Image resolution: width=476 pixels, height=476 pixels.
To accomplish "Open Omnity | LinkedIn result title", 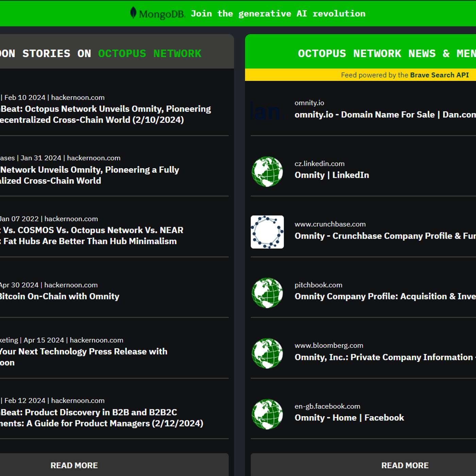I will pyautogui.click(x=331, y=175).
